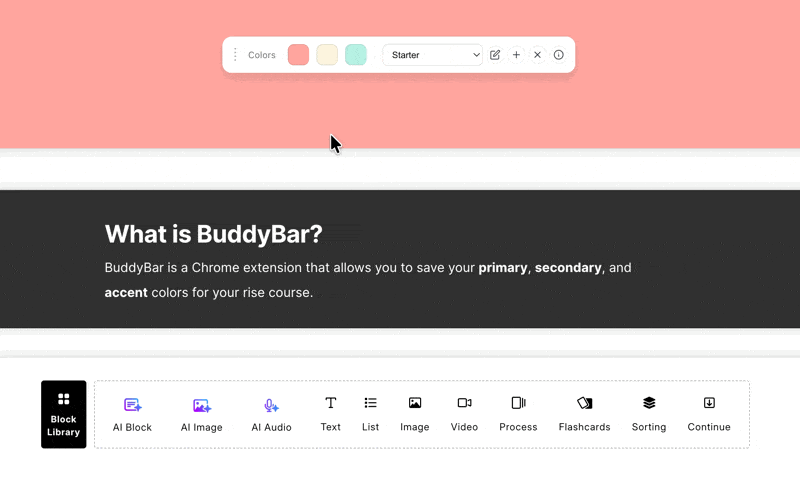Click the X icon in BuddyBar
The width and height of the screenshot is (800, 479).
click(x=537, y=55)
